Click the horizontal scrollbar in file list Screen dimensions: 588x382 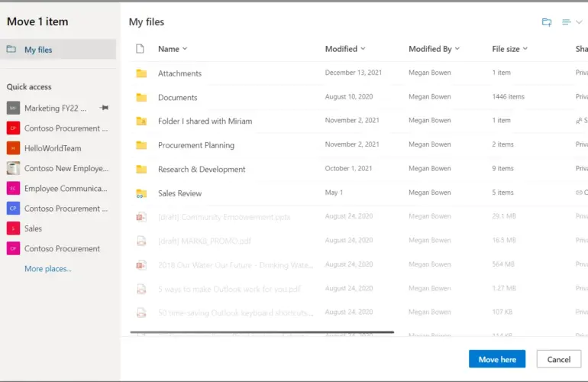[262, 332]
